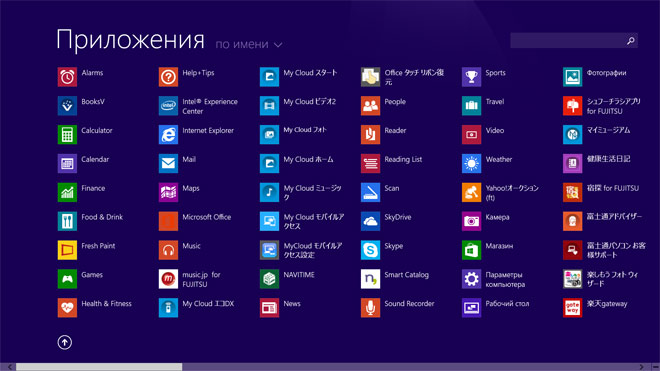Image resolution: width=660 pixels, height=371 pixels.
Task: Launch the BooksV app tile
Action: [x=67, y=106]
